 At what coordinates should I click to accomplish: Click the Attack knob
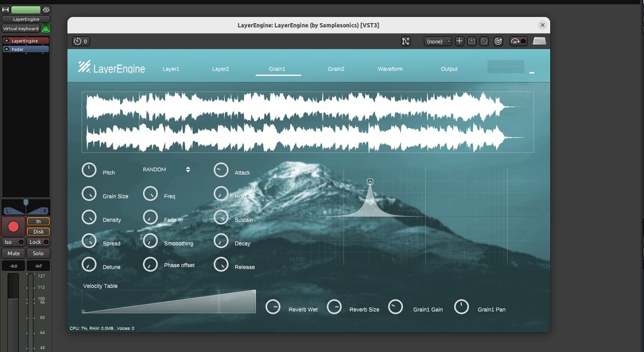221,170
